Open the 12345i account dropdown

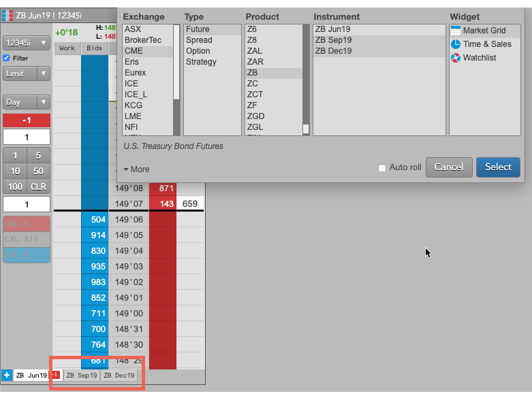pos(27,43)
